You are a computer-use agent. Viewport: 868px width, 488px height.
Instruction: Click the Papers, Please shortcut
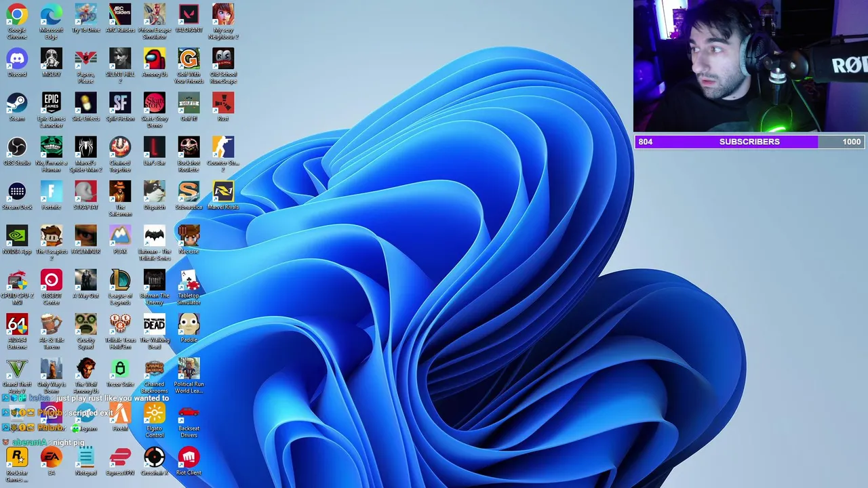click(85, 58)
